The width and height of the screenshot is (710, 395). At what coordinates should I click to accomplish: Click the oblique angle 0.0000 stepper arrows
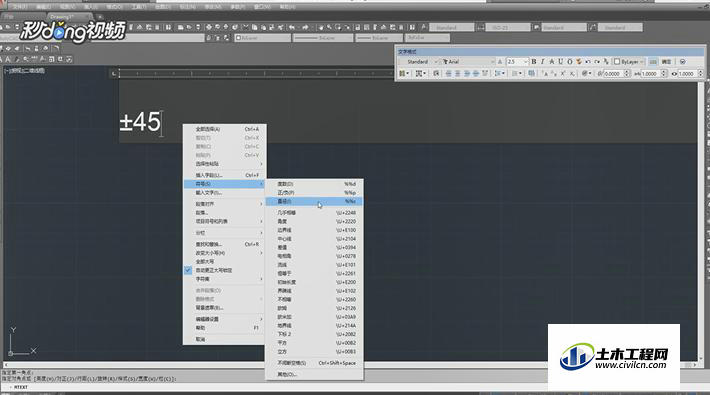627,73
